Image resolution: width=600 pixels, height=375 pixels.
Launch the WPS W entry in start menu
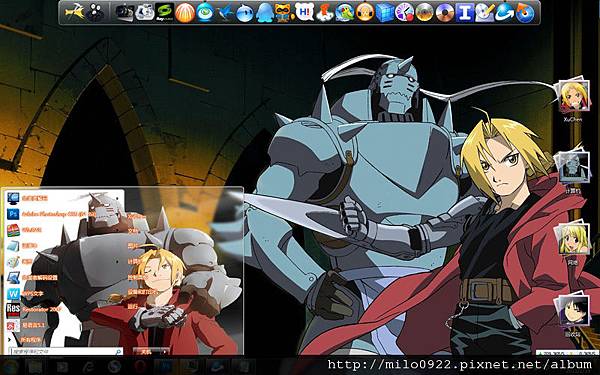(26, 293)
